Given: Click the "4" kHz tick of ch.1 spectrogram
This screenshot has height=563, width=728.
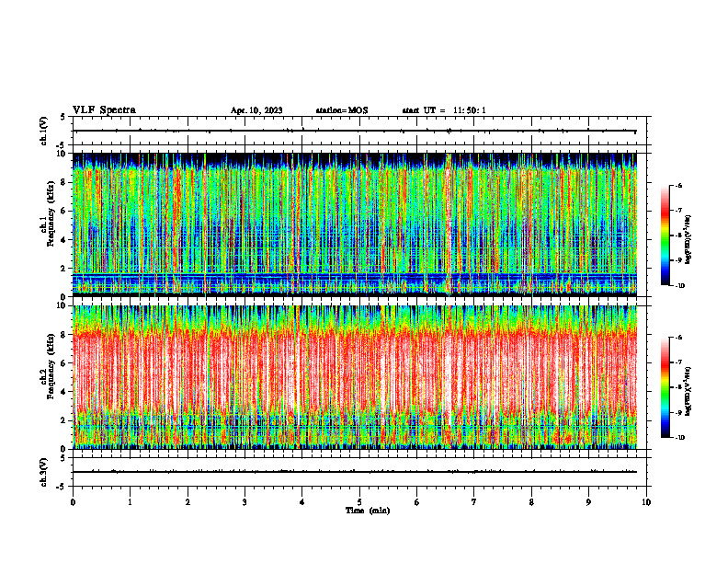Looking at the screenshot, I should (64, 240).
